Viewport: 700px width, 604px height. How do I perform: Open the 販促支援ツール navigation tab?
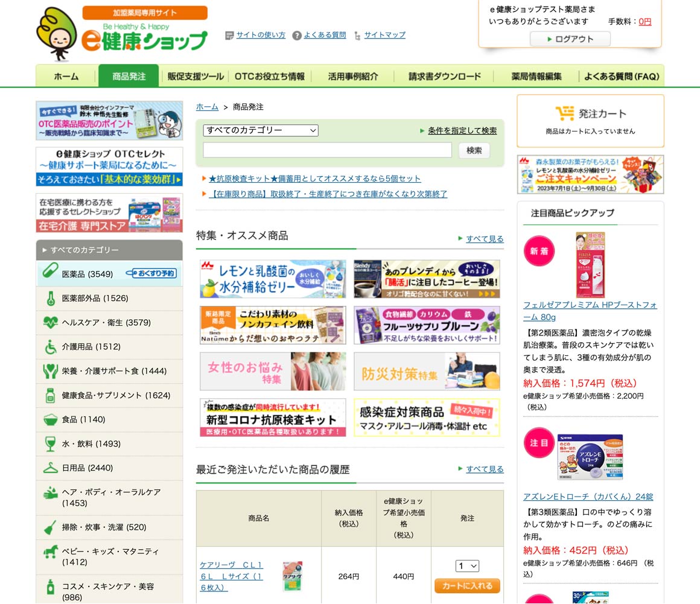click(x=196, y=77)
